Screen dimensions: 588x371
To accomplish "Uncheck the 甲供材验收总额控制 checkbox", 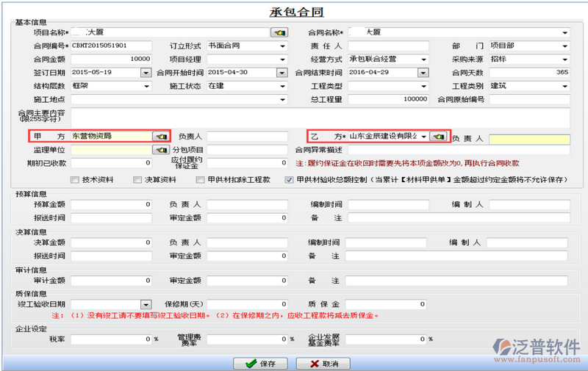I will click(x=290, y=179).
